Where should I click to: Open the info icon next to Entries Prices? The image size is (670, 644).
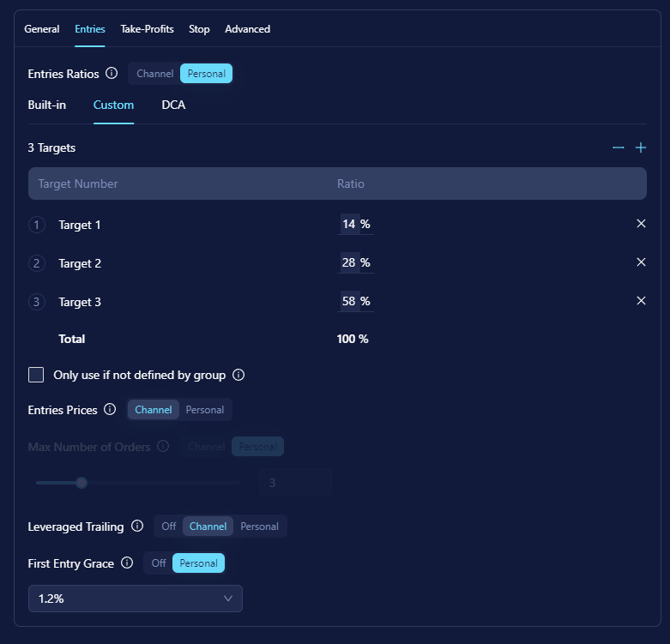pyautogui.click(x=110, y=410)
